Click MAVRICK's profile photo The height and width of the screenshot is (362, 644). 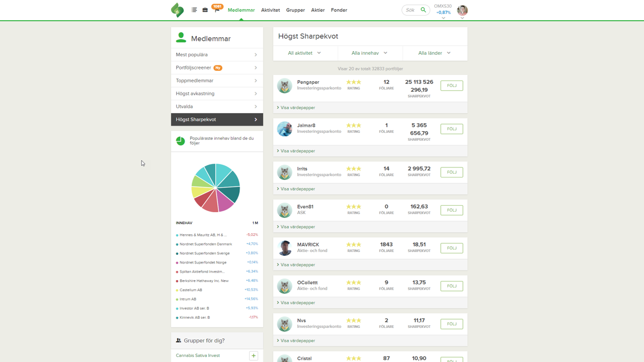(x=285, y=248)
